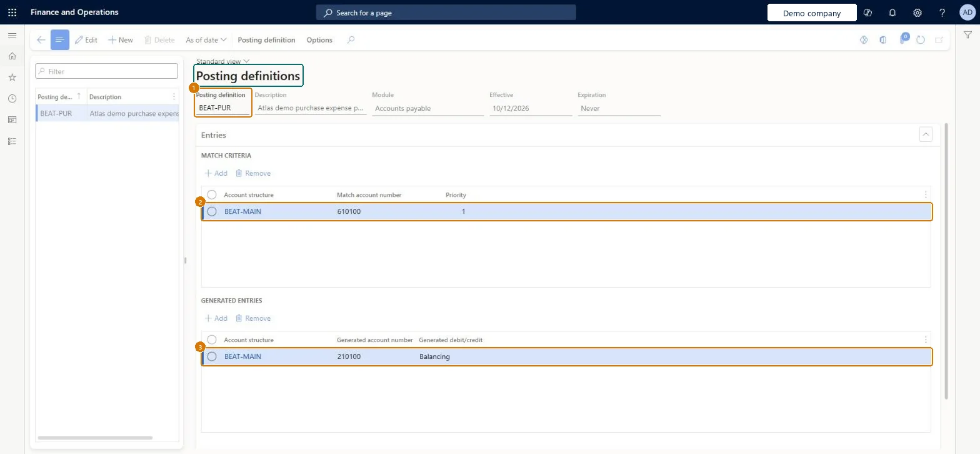Open Favorites star in sidebar
Viewport: 980px width, 454px height.
tap(12, 78)
